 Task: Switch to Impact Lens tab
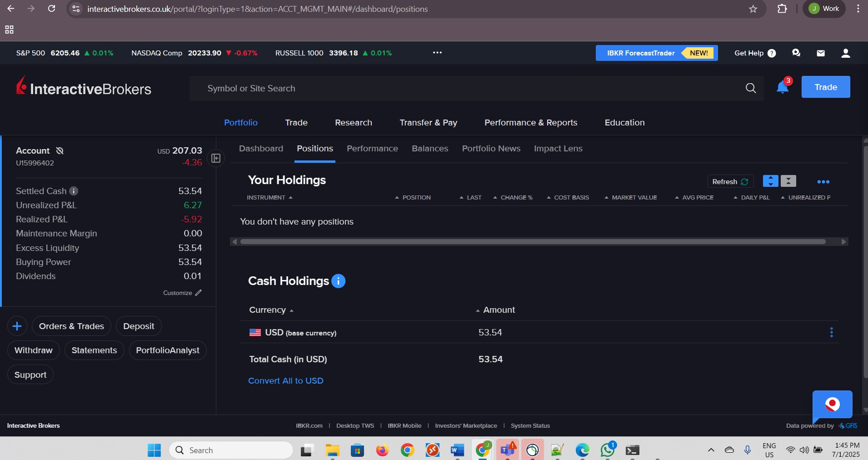pos(558,149)
